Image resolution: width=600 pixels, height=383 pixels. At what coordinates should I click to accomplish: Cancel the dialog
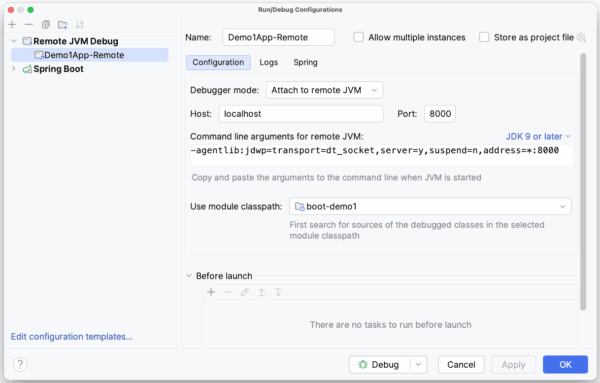pyautogui.click(x=461, y=365)
